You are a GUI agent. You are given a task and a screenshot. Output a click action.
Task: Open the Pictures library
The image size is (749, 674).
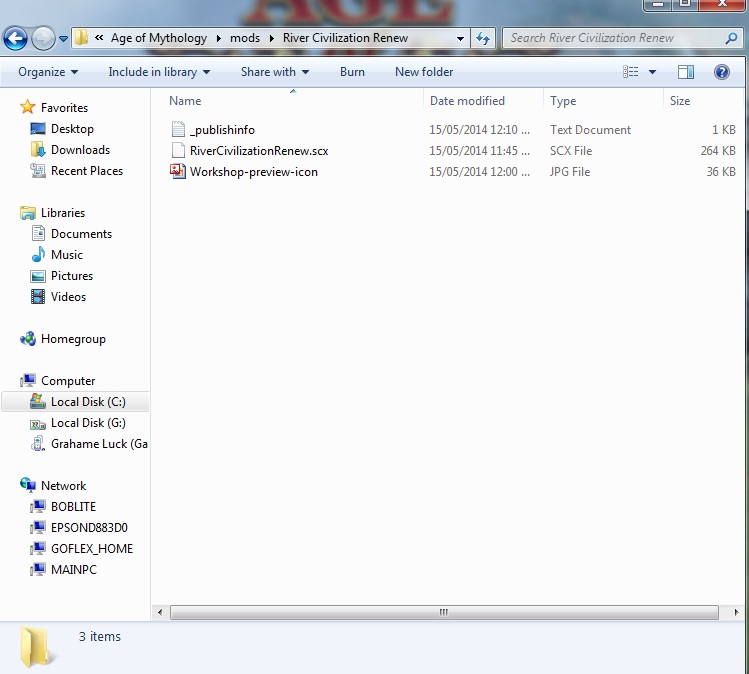(x=72, y=276)
